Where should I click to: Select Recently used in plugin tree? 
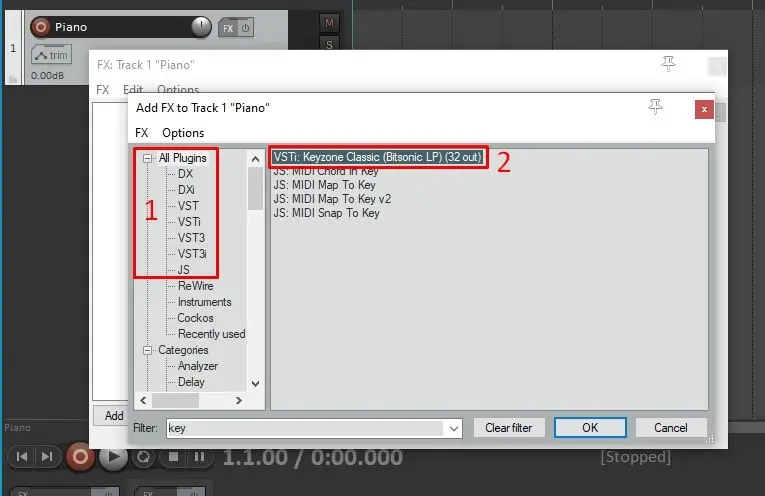pos(211,334)
